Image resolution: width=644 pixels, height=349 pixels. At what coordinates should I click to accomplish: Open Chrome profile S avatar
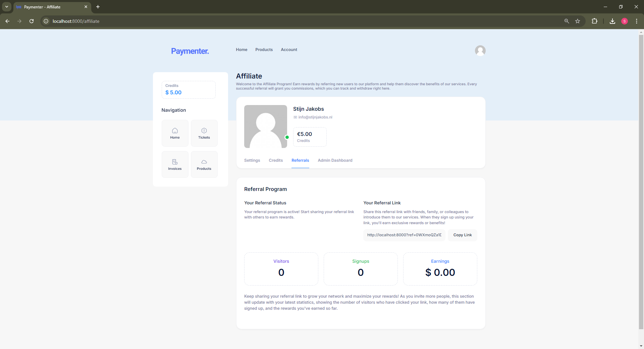(625, 21)
